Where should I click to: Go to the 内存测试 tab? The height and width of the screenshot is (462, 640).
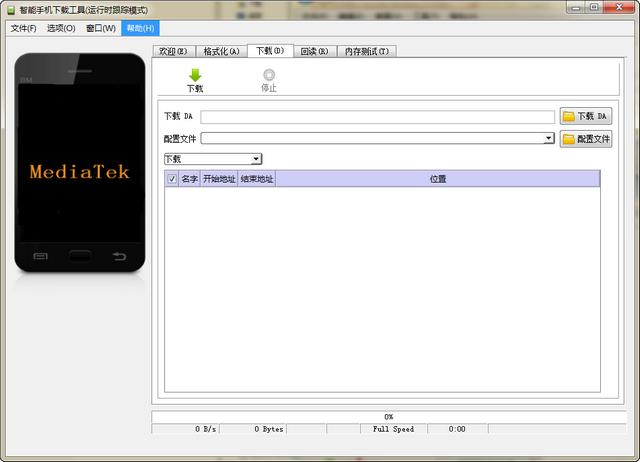tap(367, 51)
